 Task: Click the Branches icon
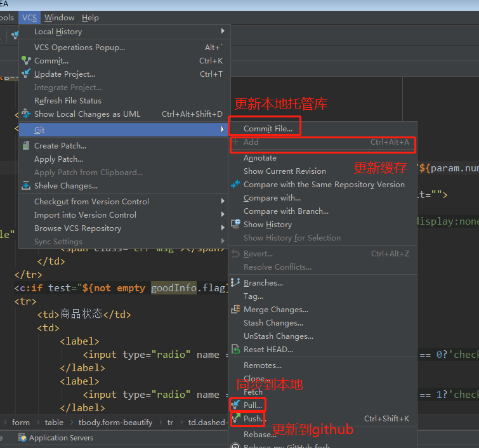[235, 282]
